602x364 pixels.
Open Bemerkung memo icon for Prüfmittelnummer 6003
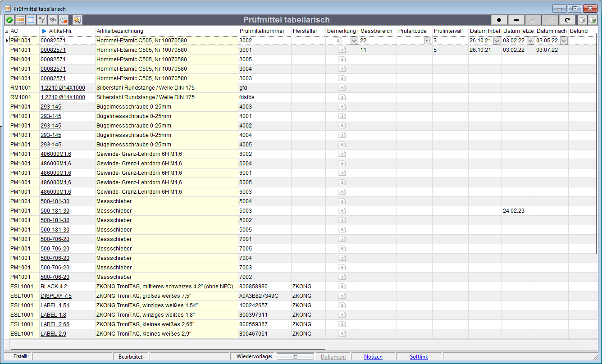click(x=342, y=192)
